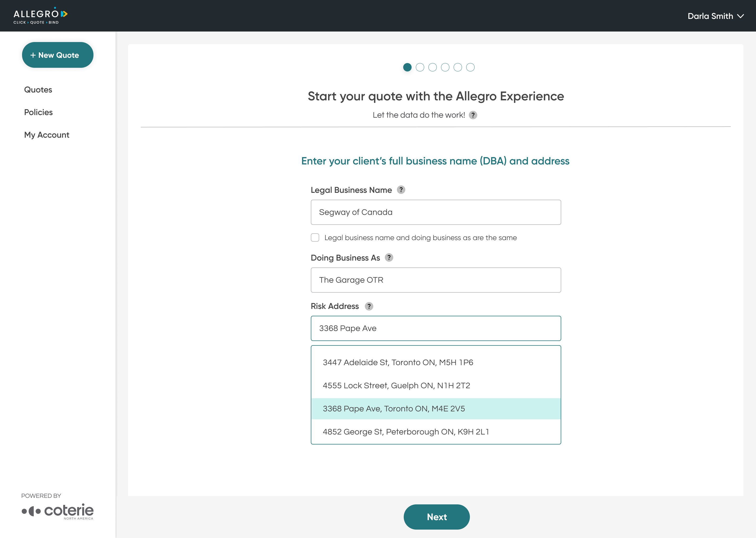
Task: Check 'Legal business name and doing business as are the same'
Action: [315, 237]
